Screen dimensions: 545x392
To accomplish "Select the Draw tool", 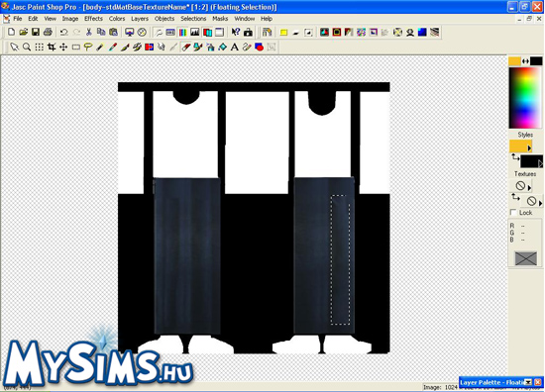I will [x=247, y=47].
